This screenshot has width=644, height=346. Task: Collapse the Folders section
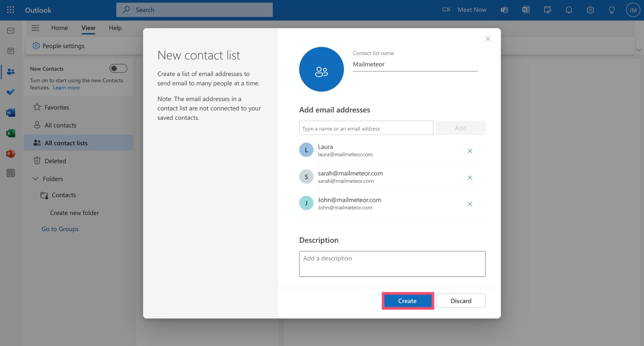click(x=35, y=178)
